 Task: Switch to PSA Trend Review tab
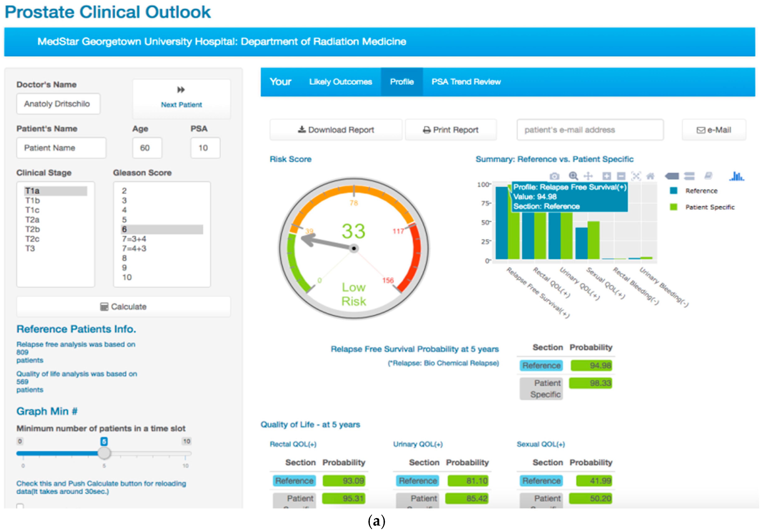click(466, 82)
